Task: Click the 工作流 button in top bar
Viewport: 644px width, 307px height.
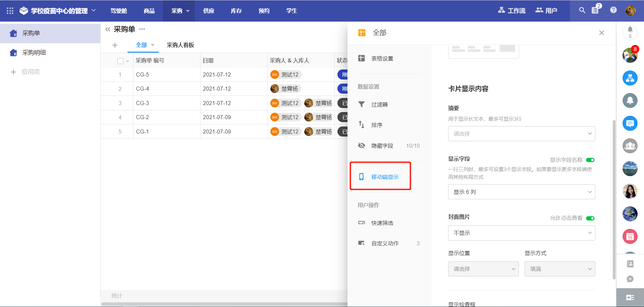Action: pos(512,11)
